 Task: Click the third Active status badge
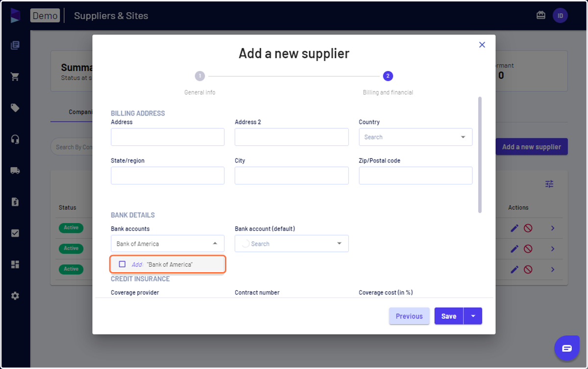pos(71,269)
